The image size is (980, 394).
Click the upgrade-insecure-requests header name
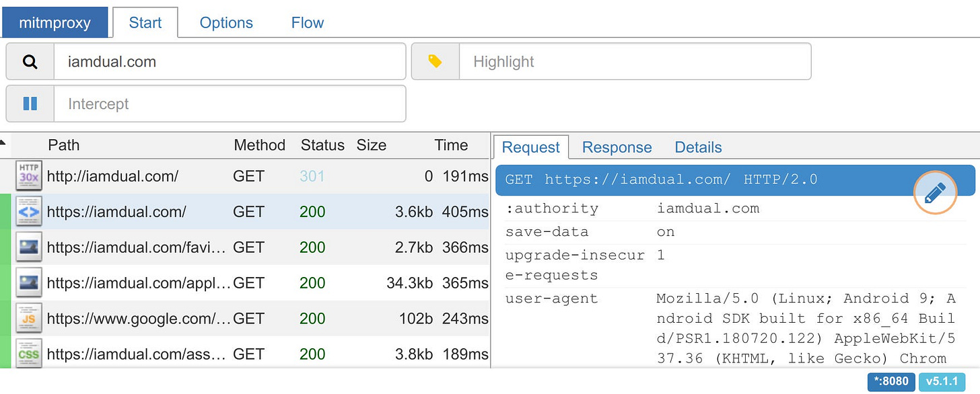coord(575,265)
